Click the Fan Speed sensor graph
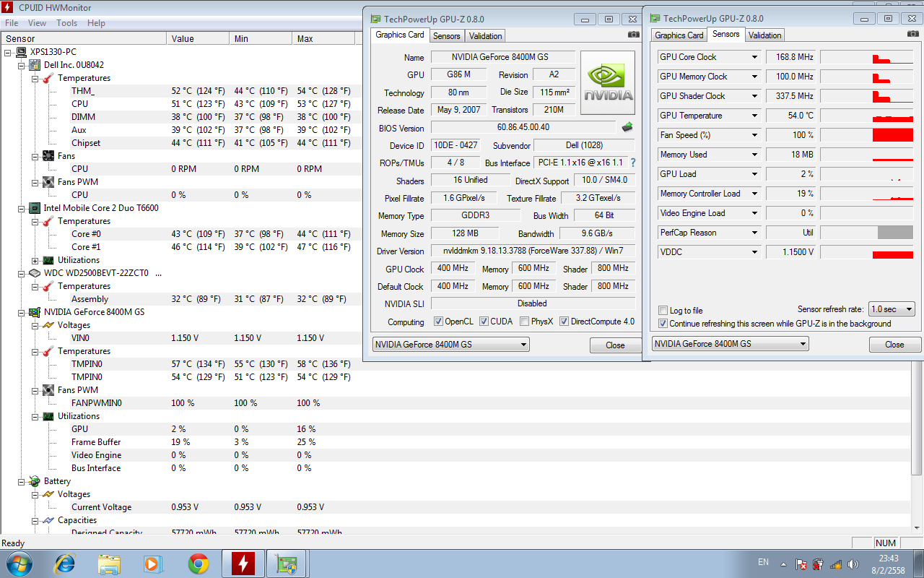 coord(867,135)
